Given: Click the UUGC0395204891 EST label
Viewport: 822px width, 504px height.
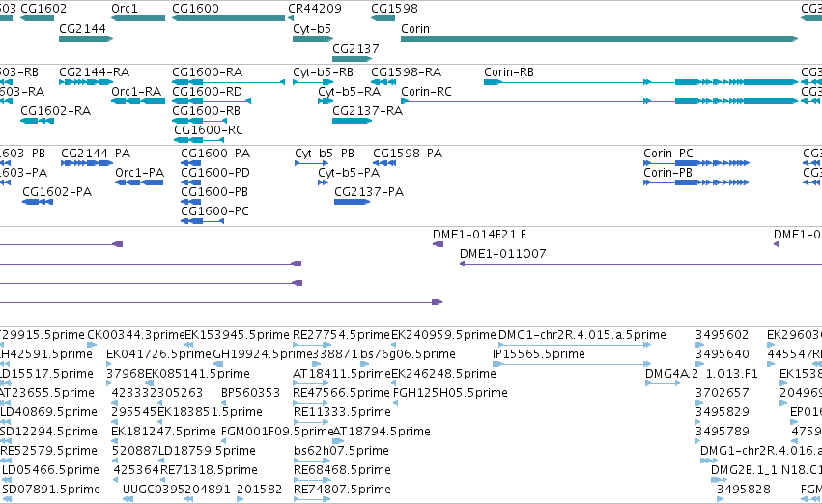Looking at the screenshot, I should (176, 490).
